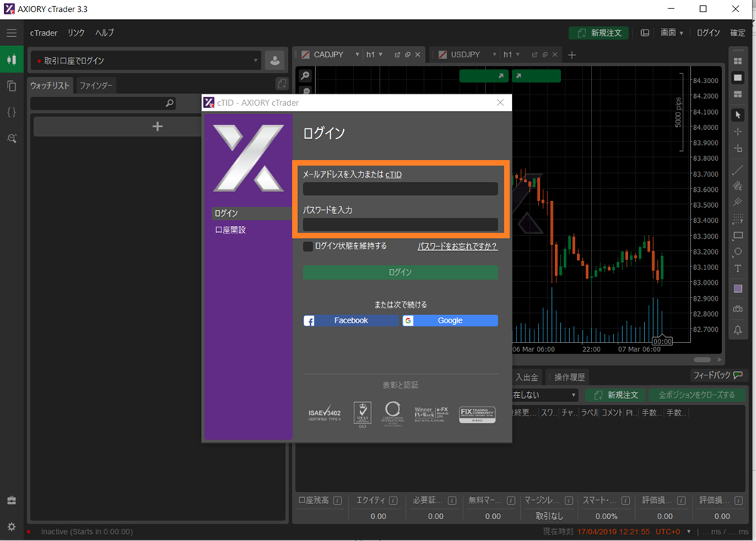Open the Trade section in the left sidebar
Screen dimensions: 756x541
pos(11,60)
